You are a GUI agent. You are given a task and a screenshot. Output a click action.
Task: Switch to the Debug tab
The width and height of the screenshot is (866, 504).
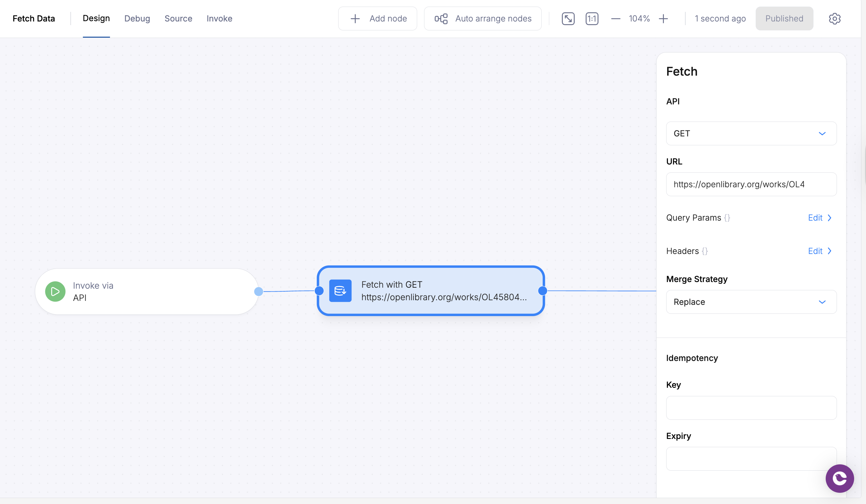[x=137, y=18]
